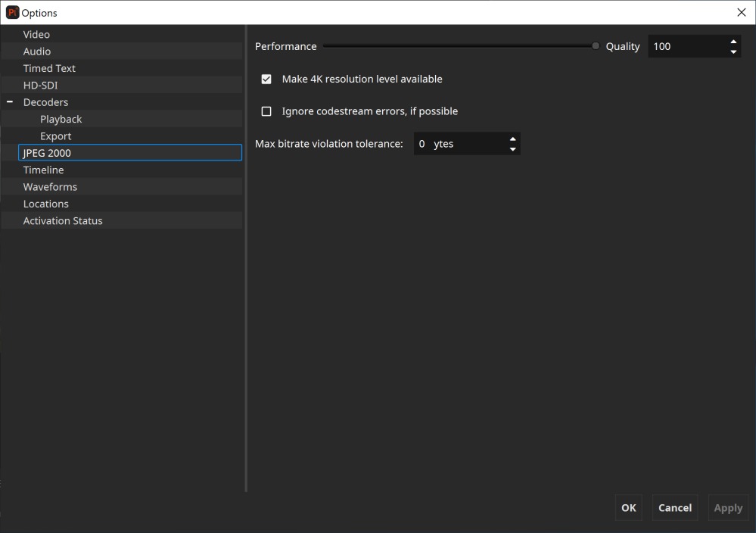Viewport: 756px width, 533px height.
Task: Close the Options dialog window
Action: [741, 12]
